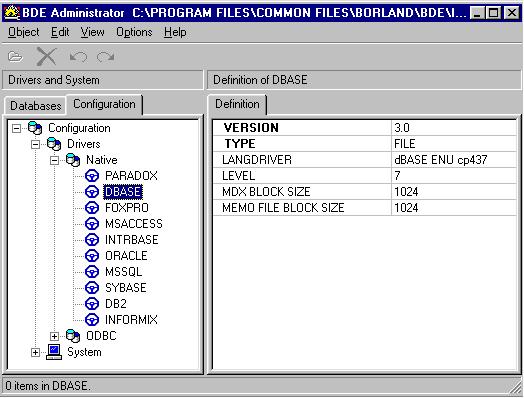Edit the LANGDRIVER value dBASE ENU cp437
Viewport: 524px width, 398px height.
[454, 160]
